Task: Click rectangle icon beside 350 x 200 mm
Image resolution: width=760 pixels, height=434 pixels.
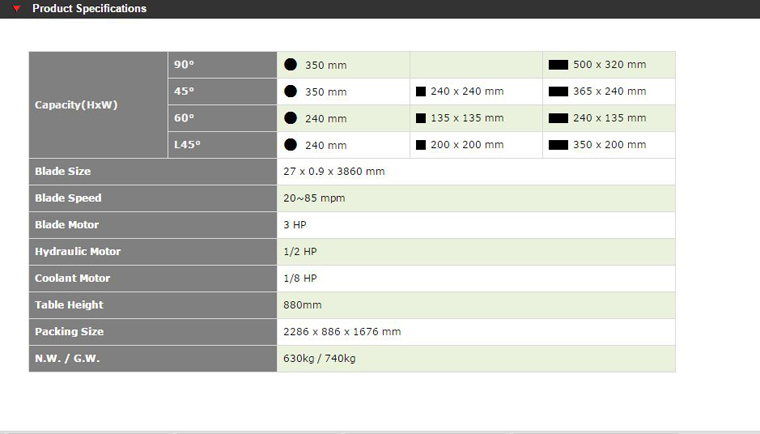Action: pyautogui.click(x=558, y=145)
